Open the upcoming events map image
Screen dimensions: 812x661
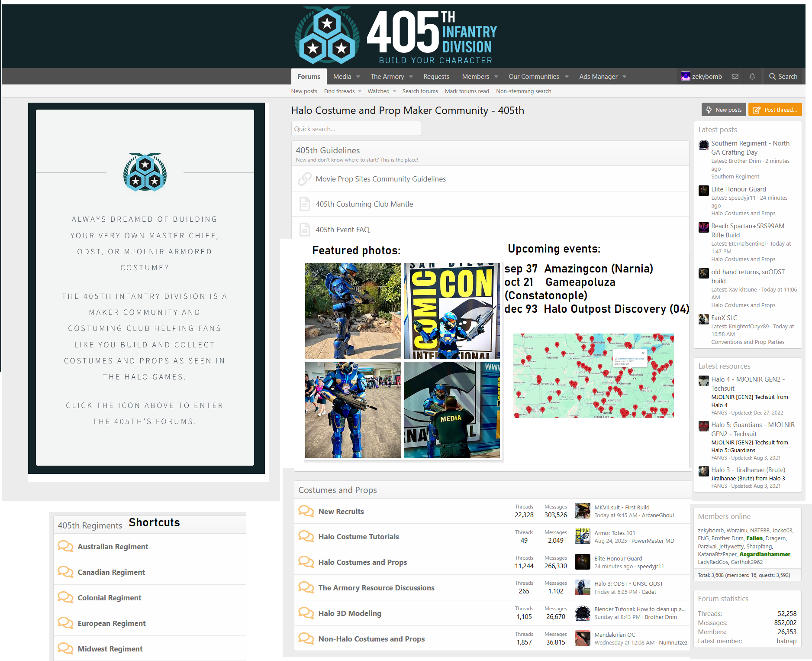(x=593, y=376)
